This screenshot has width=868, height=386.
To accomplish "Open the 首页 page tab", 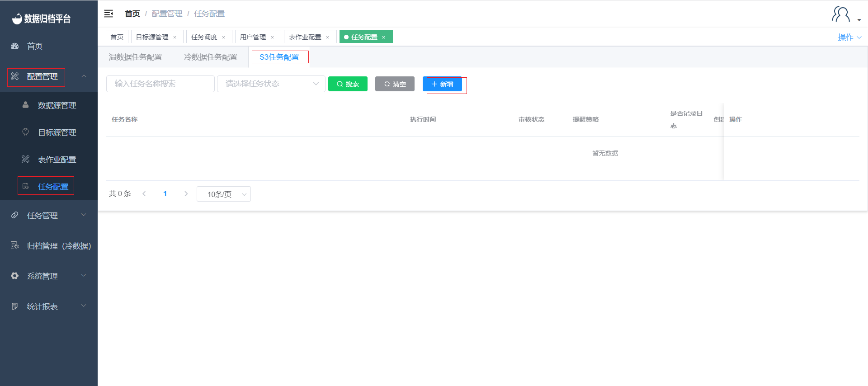I will [x=117, y=37].
